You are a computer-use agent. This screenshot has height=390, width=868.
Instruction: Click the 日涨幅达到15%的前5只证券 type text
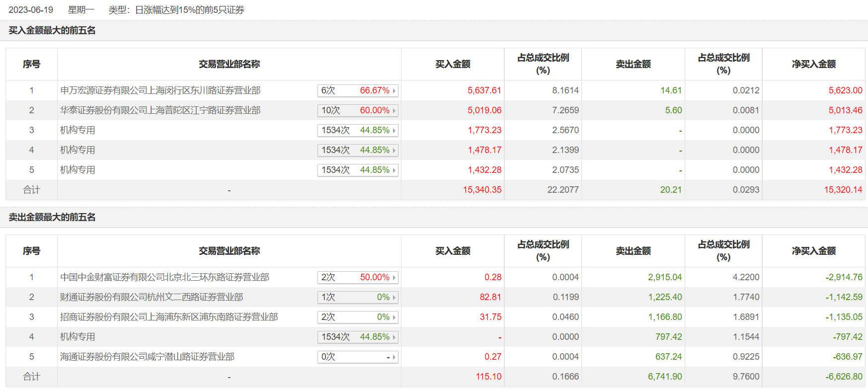tap(190, 10)
